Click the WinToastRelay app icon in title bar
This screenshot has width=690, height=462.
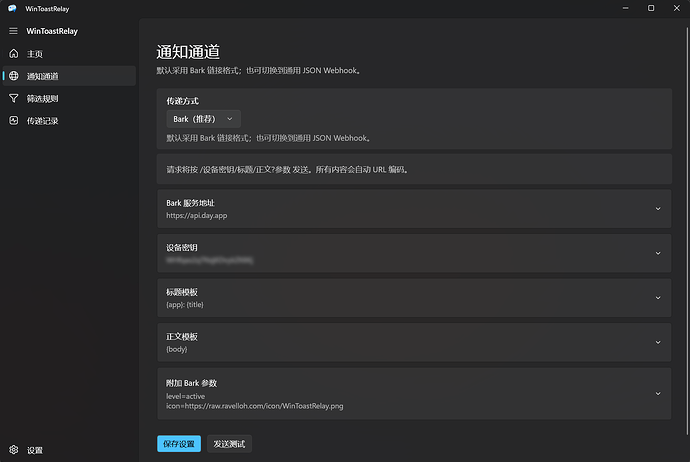tap(12, 8)
